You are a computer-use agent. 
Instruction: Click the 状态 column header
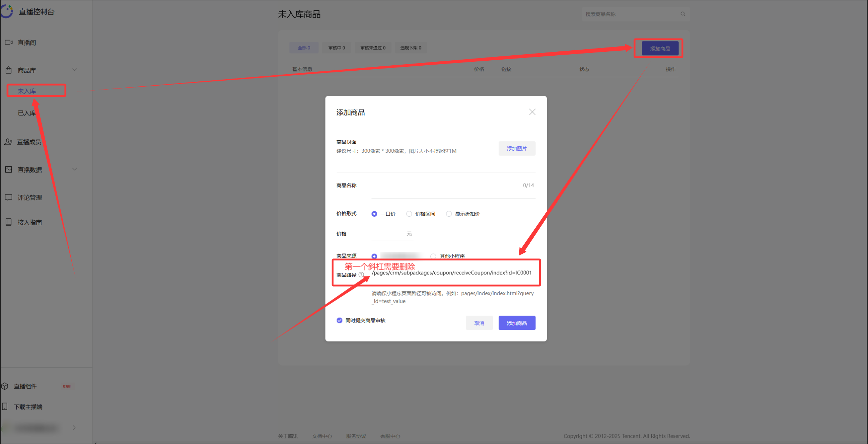pos(584,69)
